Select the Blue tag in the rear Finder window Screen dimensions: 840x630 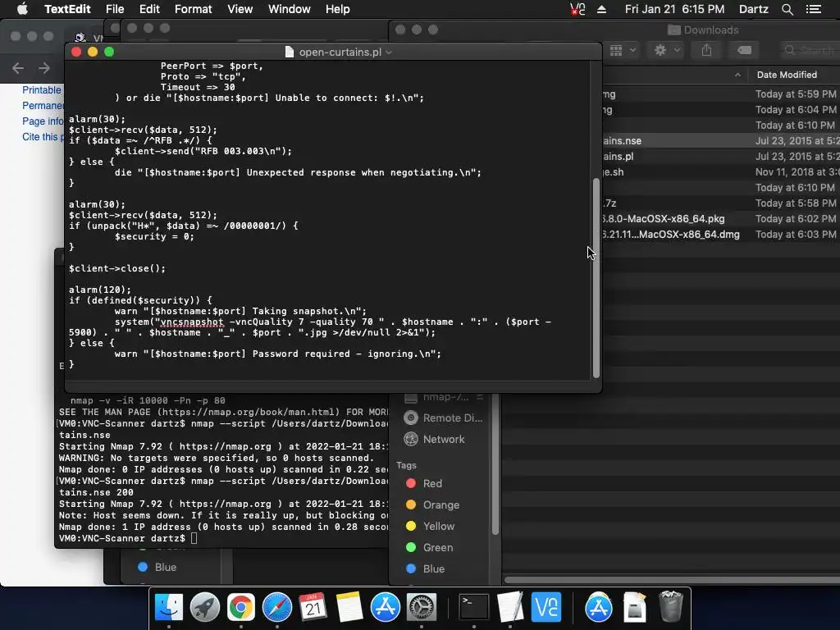[157, 567]
